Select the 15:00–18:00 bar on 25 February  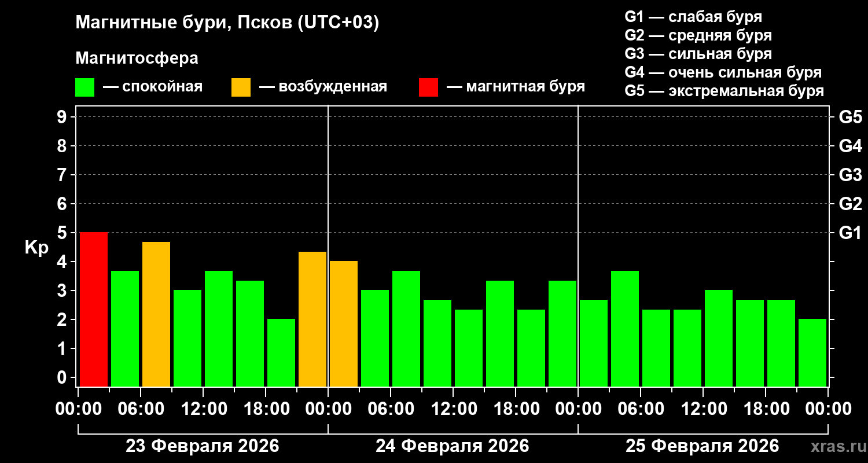click(750, 343)
